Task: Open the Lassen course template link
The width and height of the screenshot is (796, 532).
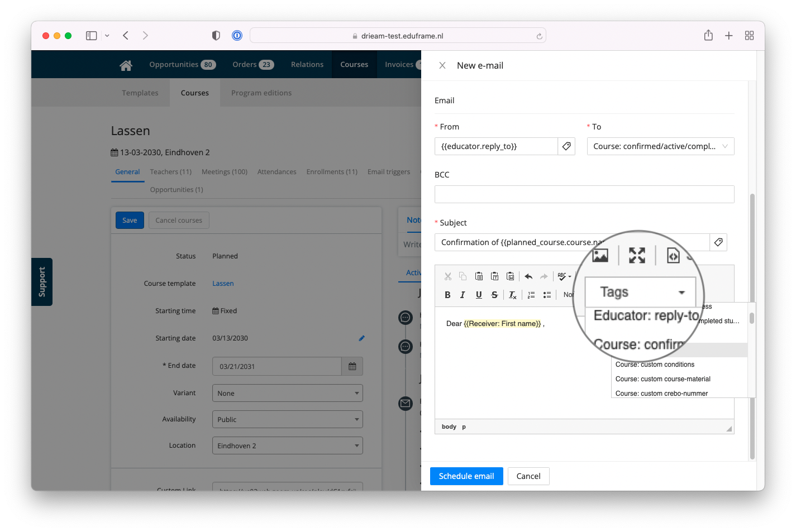Action: (x=223, y=284)
